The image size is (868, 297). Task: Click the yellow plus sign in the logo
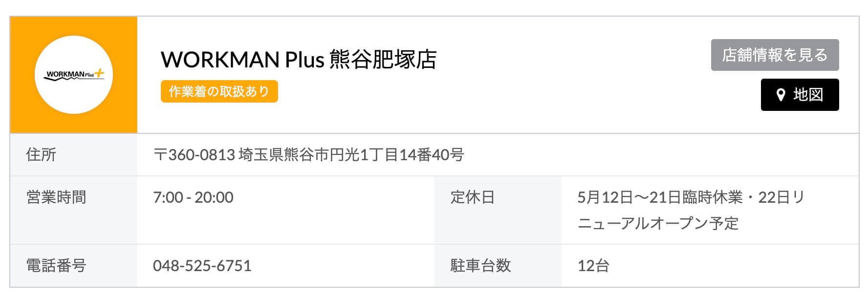tap(99, 73)
